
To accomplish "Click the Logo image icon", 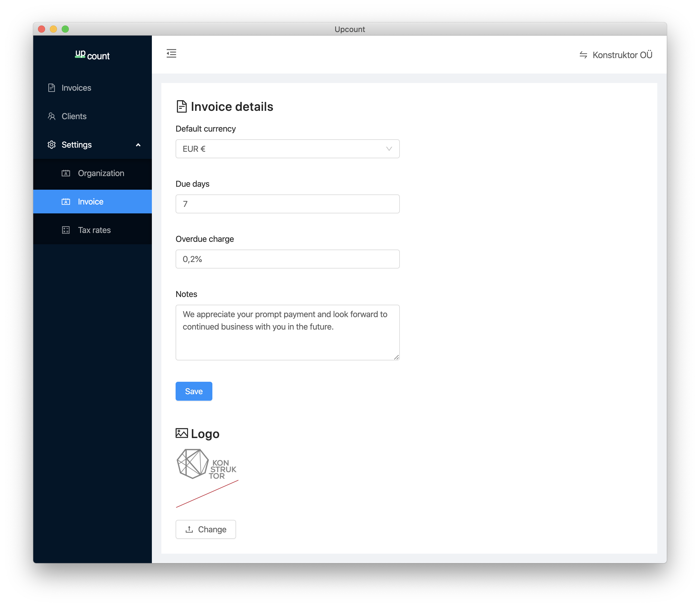I will (182, 433).
